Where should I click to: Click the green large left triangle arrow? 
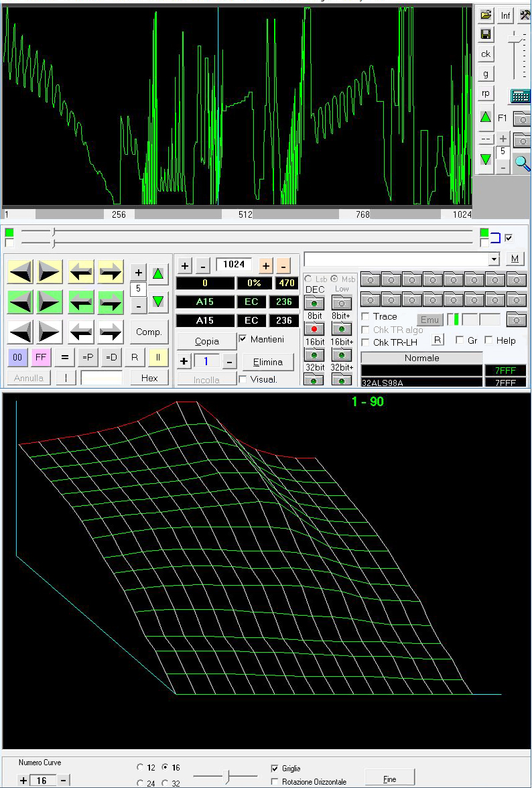[x=20, y=302]
